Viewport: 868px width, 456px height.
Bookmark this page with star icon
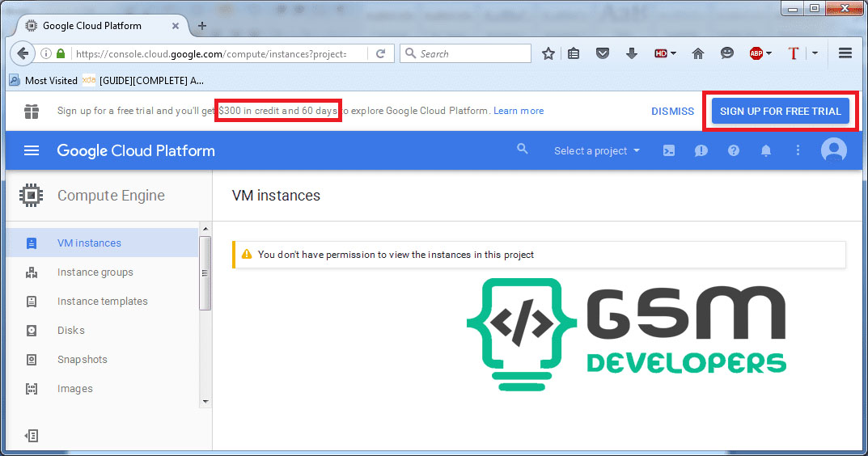[x=548, y=53]
